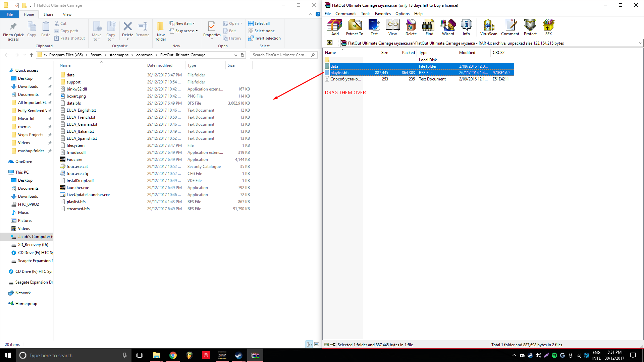Switch to the Share ribbon tab
Image resolution: width=644 pixels, height=362 pixels.
(x=48, y=14)
